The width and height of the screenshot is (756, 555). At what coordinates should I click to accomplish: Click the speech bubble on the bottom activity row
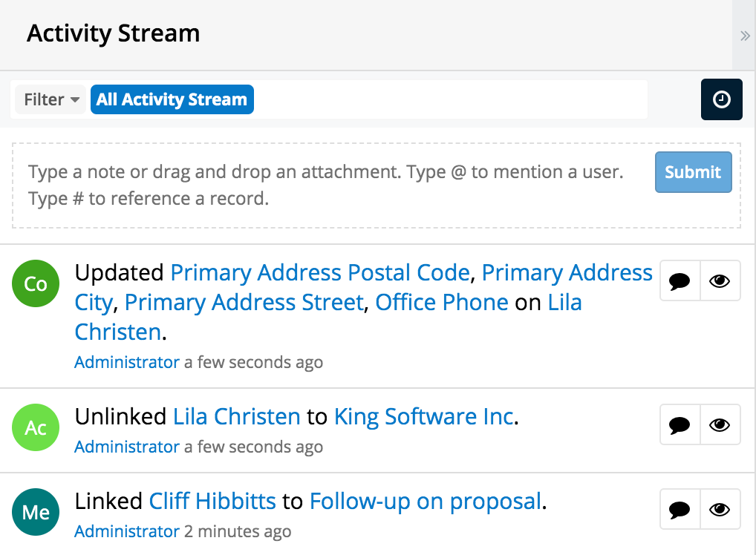[x=680, y=509]
